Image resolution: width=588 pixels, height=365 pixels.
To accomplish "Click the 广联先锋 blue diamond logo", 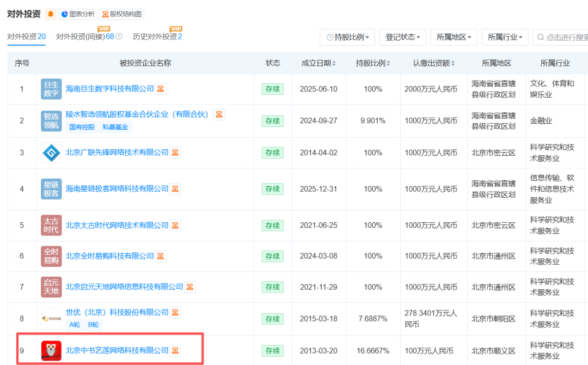I will [51, 153].
